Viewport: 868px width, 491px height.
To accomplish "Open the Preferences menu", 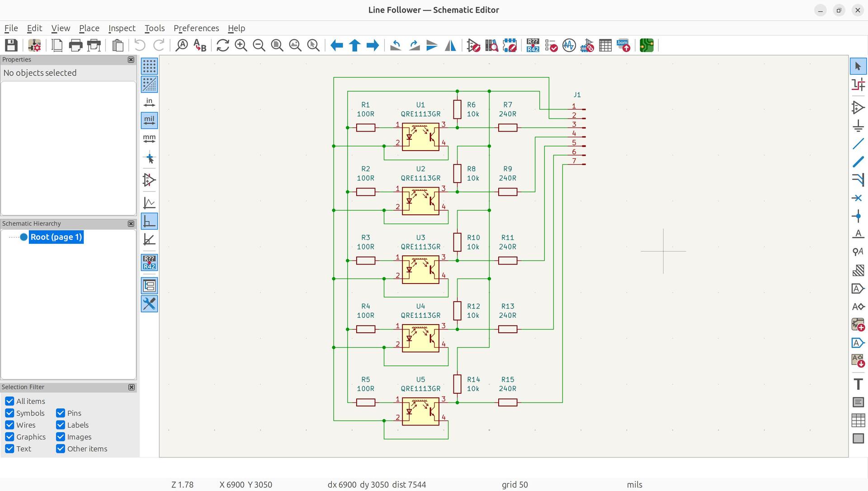I will (x=196, y=28).
